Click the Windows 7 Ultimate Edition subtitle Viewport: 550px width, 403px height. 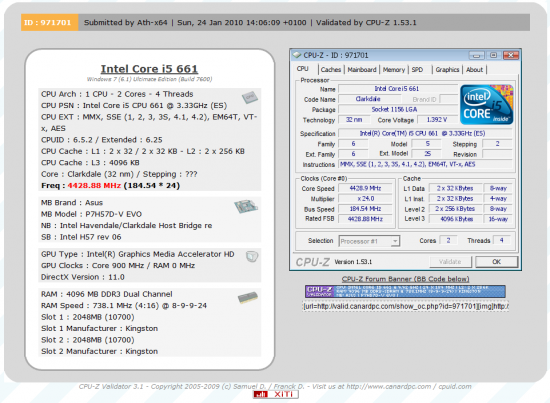[x=149, y=79]
